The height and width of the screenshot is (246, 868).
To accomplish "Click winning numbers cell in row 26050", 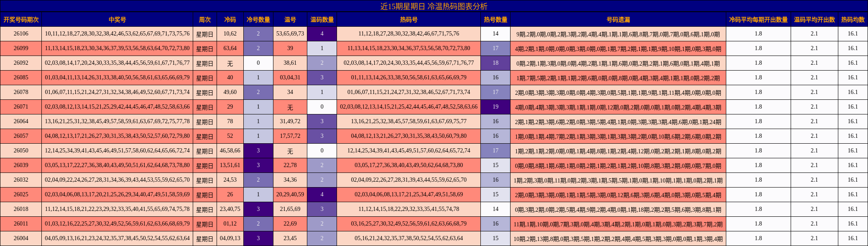I will click(x=117, y=151).
